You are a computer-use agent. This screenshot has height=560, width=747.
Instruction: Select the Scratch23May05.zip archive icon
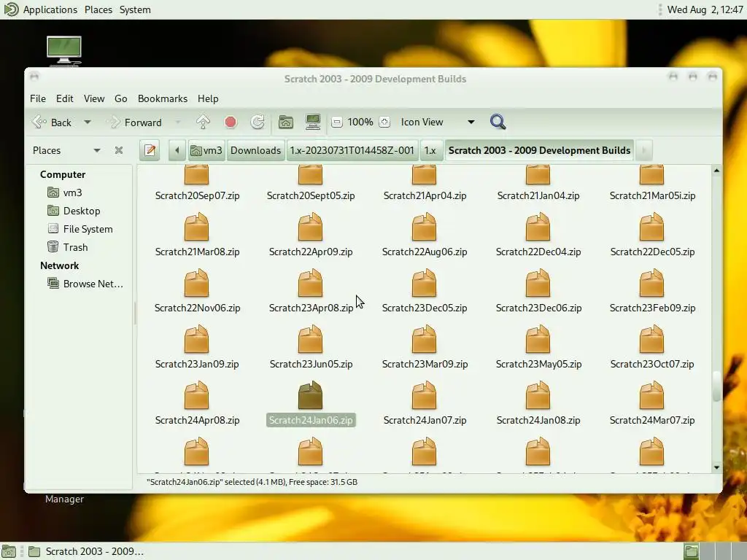click(x=538, y=340)
